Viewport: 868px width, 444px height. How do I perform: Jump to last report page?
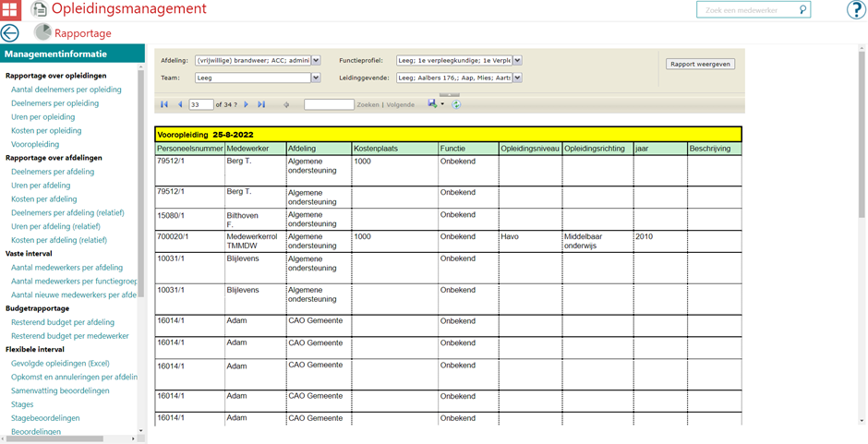coord(262,104)
